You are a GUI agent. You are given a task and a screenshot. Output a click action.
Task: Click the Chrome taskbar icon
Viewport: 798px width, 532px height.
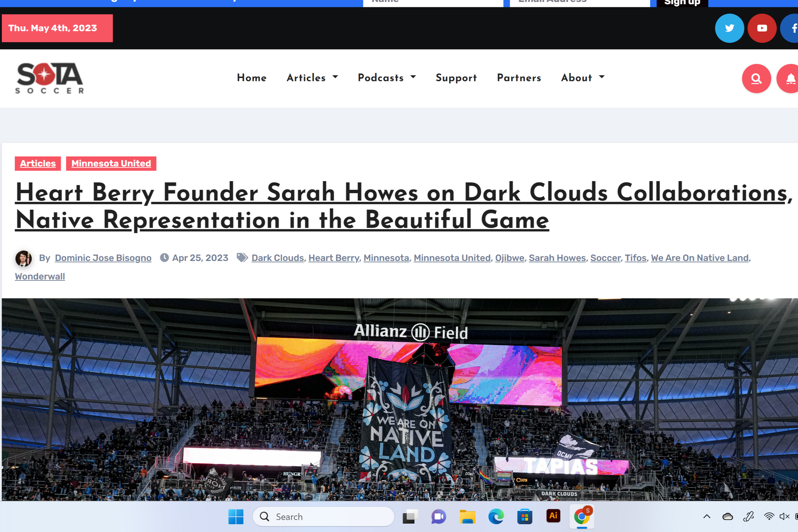click(582, 517)
